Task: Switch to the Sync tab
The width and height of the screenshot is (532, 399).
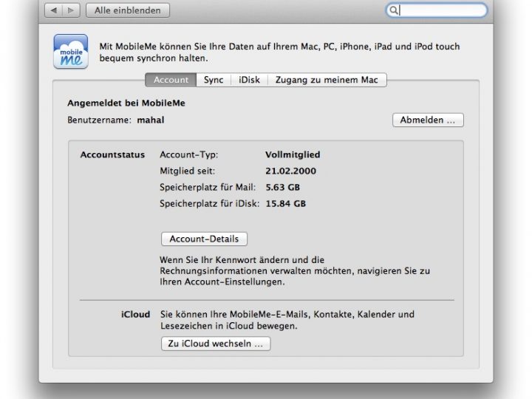Action: [214, 80]
